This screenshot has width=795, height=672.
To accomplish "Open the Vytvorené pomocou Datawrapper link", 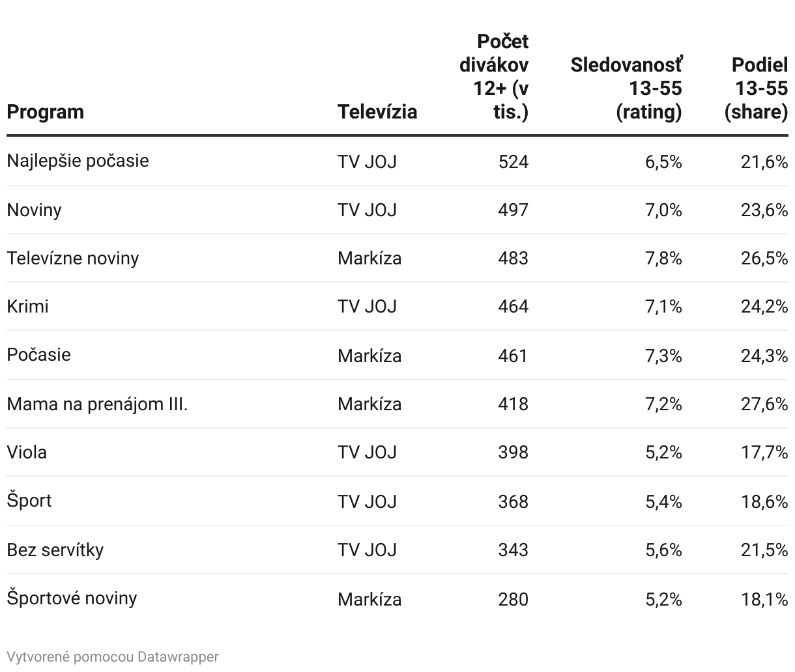I will click(113, 656).
